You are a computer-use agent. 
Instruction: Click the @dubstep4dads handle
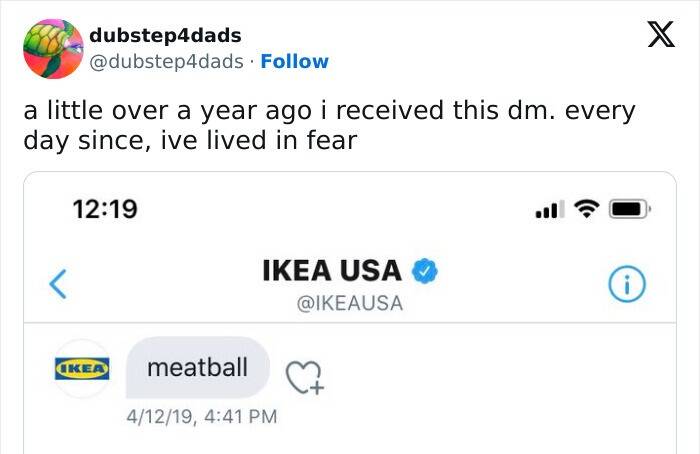coord(167,62)
